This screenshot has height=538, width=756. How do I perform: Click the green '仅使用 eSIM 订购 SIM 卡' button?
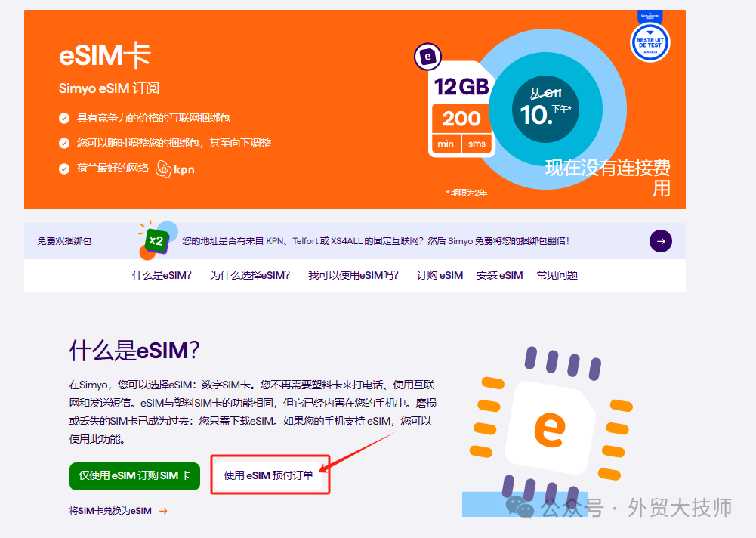pos(134,476)
